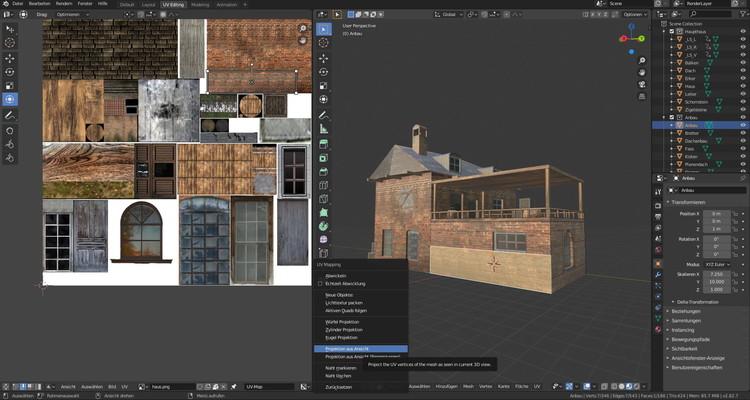Select the annotate tool in 3D viewport toolbar
750x400 pixels.
pyautogui.click(x=323, y=115)
